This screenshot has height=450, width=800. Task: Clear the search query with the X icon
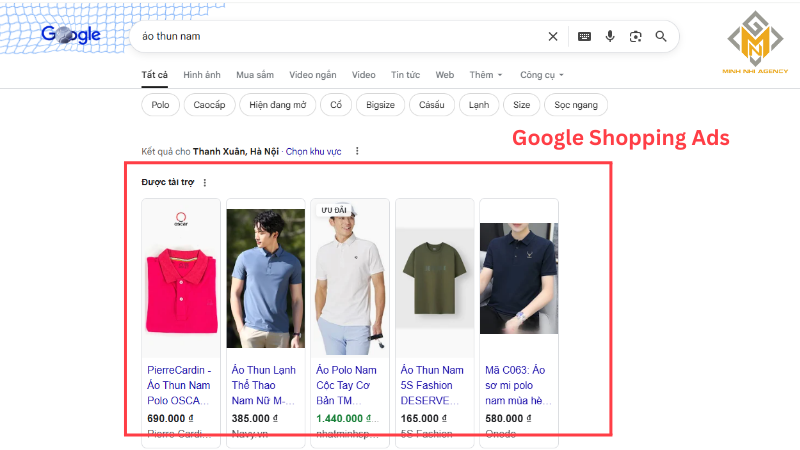coord(553,36)
